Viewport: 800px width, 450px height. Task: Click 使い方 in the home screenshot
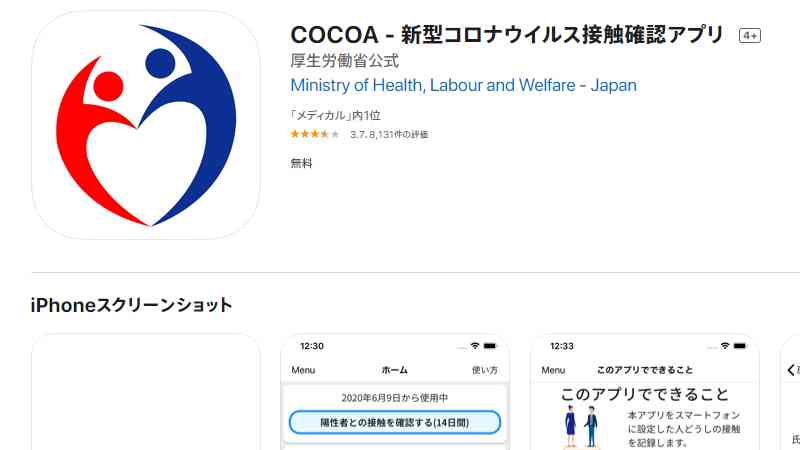point(485,370)
